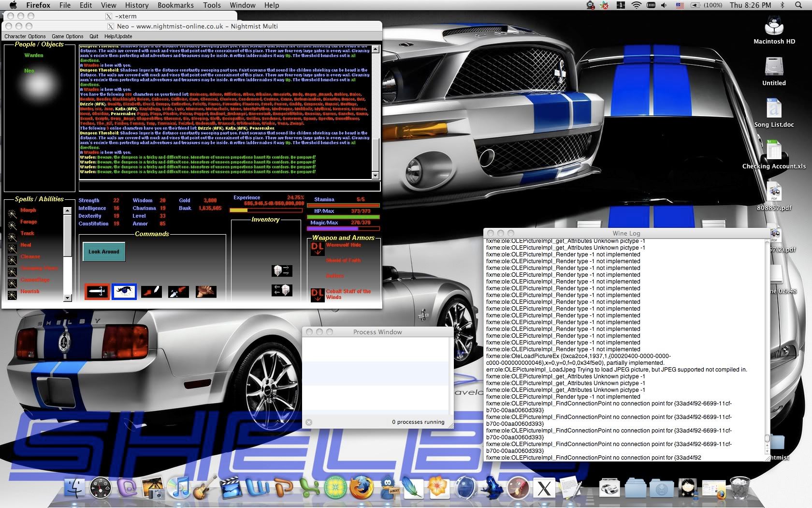Open Firefox from the Dock
Screen dimensions: 812x508
click(x=361, y=488)
